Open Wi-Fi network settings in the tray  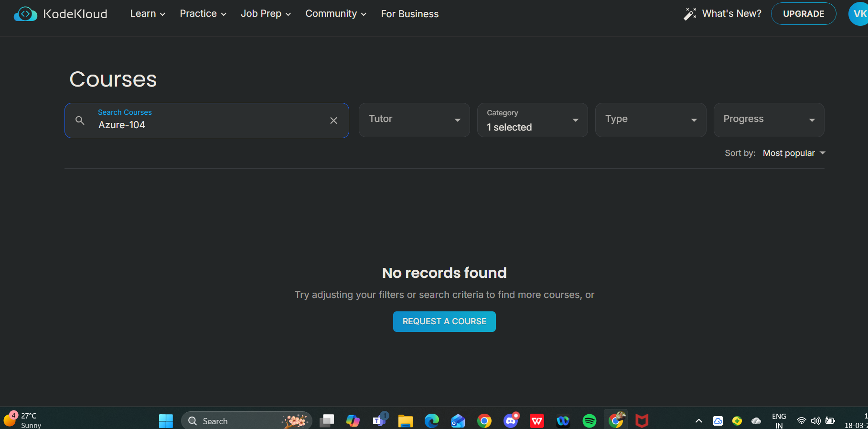click(802, 421)
